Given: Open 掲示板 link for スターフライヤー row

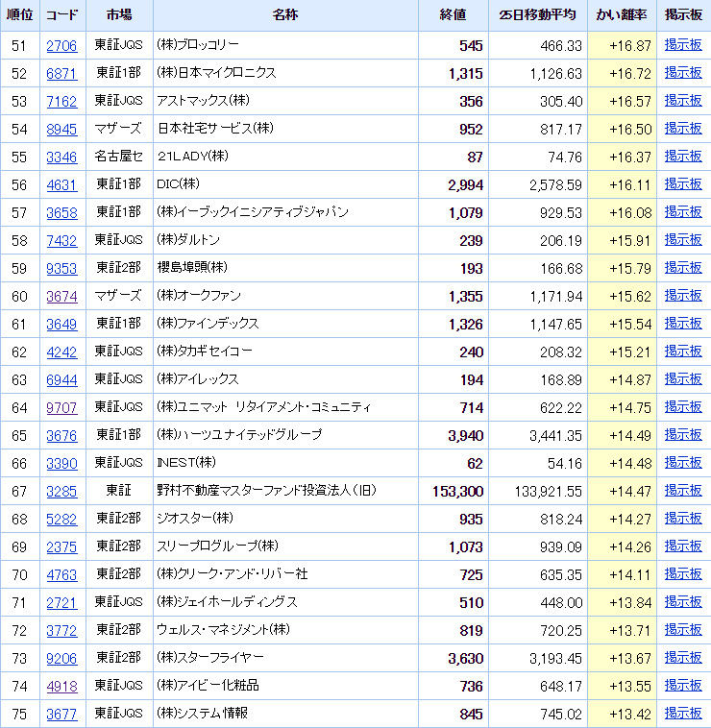Looking at the screenshot, I should pos(683,658).
